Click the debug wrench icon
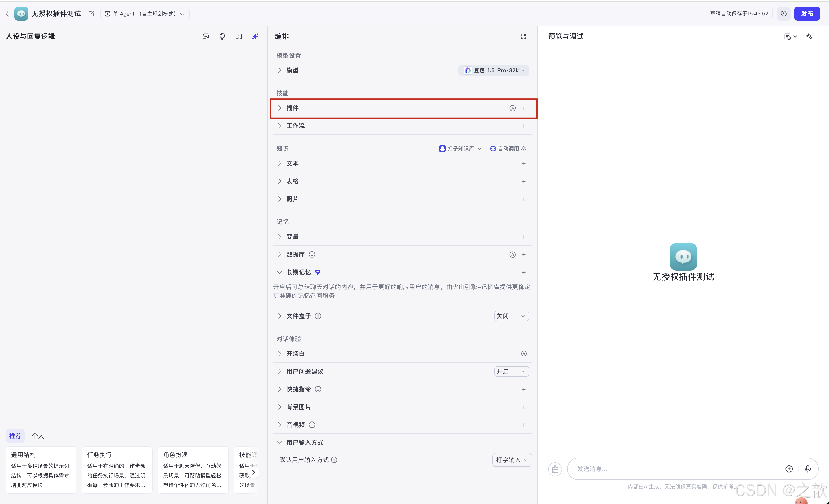 click(x=809, y=36)
